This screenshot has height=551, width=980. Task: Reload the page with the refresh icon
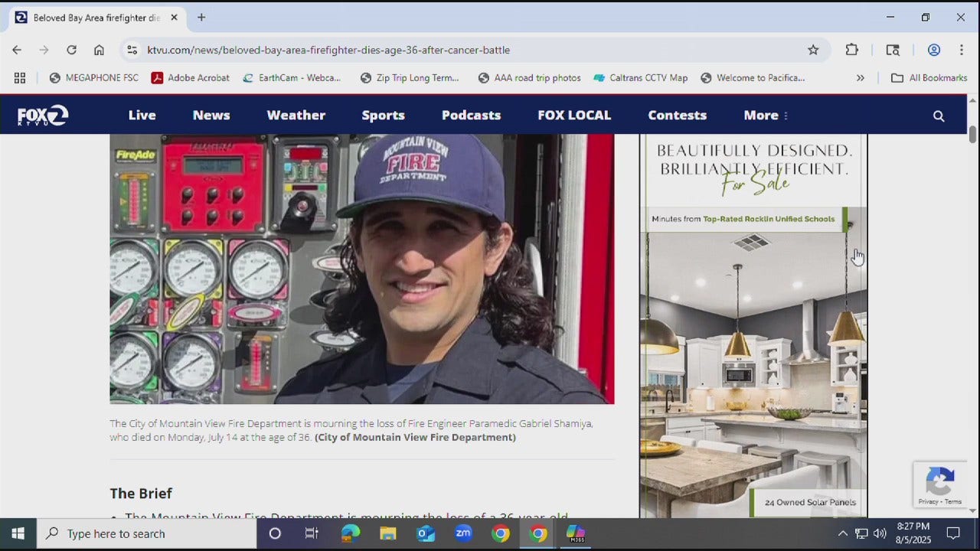[x=71, y=50]
